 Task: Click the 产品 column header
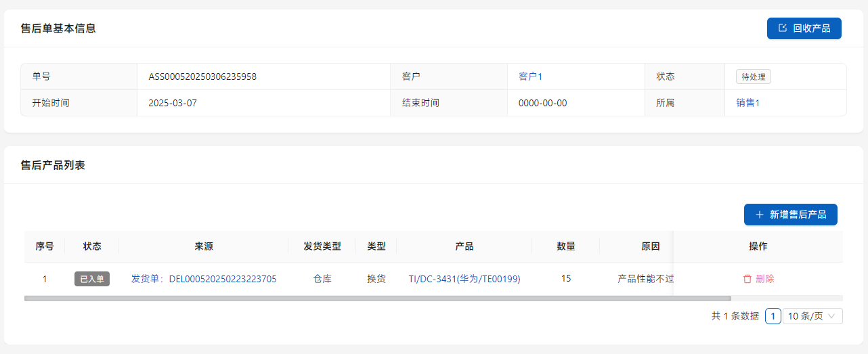click(464, 246)
